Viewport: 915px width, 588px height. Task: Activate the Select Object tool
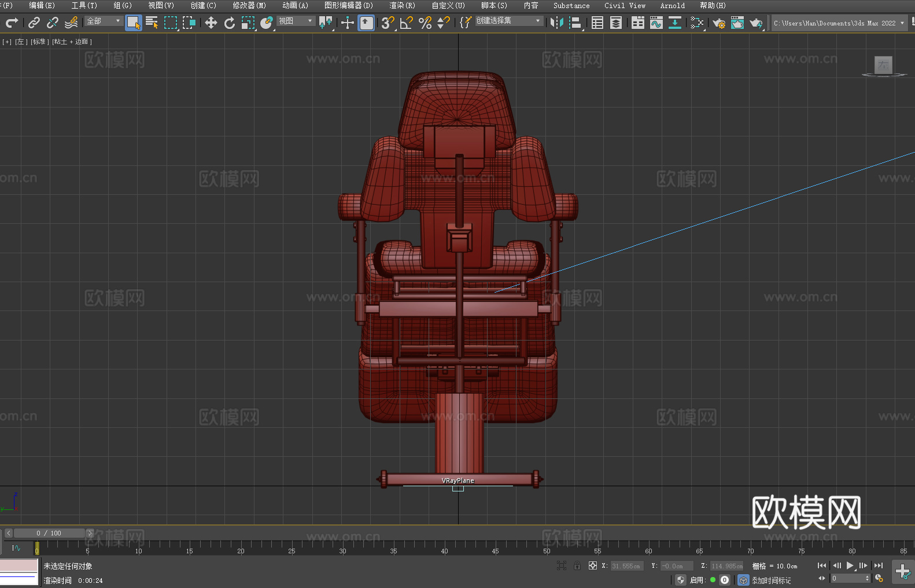134,23
